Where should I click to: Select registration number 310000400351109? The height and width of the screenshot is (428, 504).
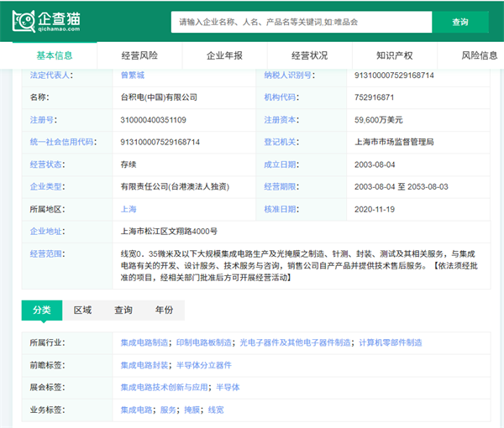pos(154,120)
